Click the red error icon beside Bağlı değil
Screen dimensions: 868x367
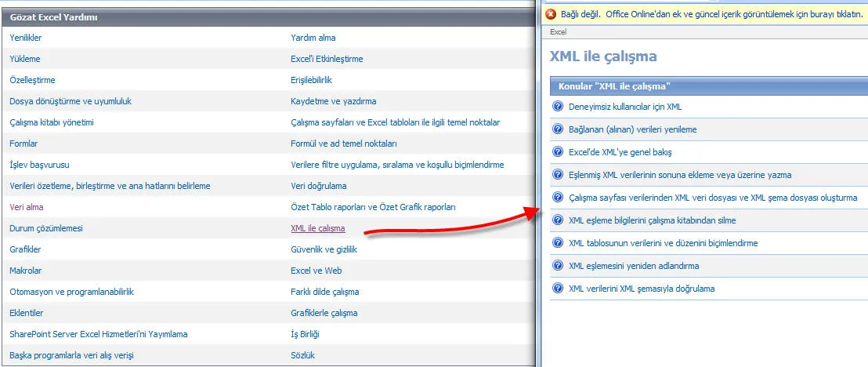(551, 15)
